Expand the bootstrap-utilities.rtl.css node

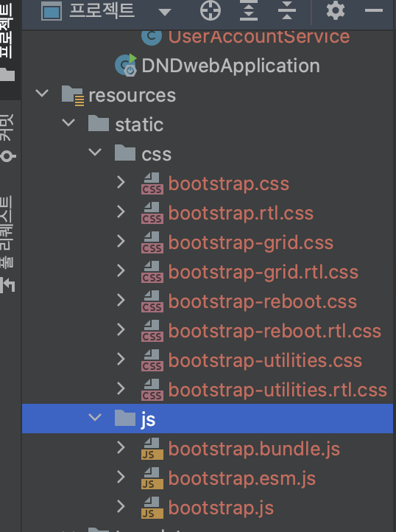point(121,389)
